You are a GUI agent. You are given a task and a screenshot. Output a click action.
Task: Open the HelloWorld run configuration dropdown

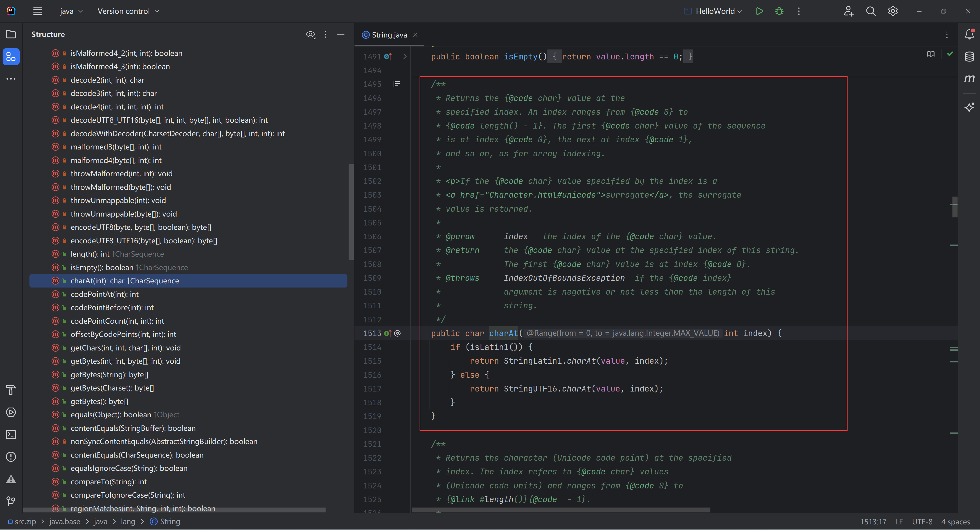[713, 11]
